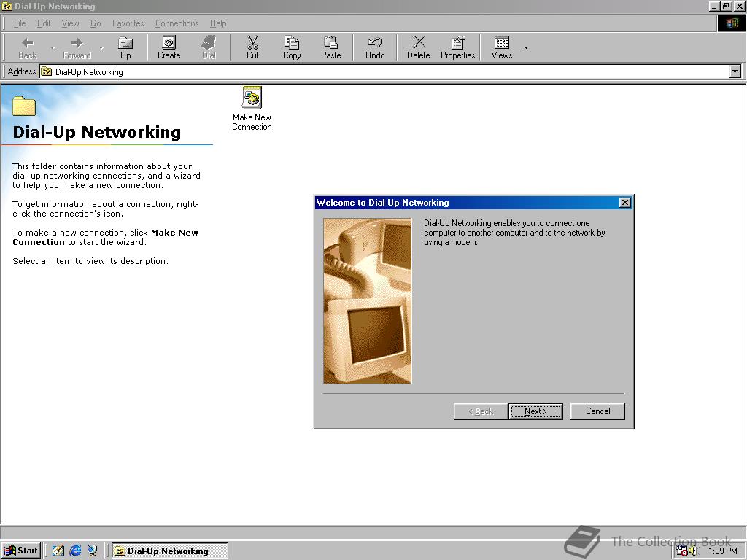Open the View menu
The width and height of the screenshot is (747, 560).
[70, 23]
